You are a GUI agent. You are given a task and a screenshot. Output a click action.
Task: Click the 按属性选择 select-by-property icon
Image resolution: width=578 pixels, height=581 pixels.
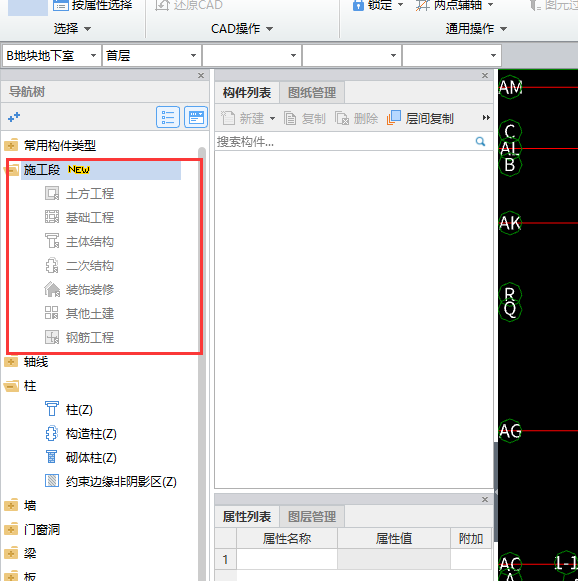pyautogui.click(x=61, y=5)
